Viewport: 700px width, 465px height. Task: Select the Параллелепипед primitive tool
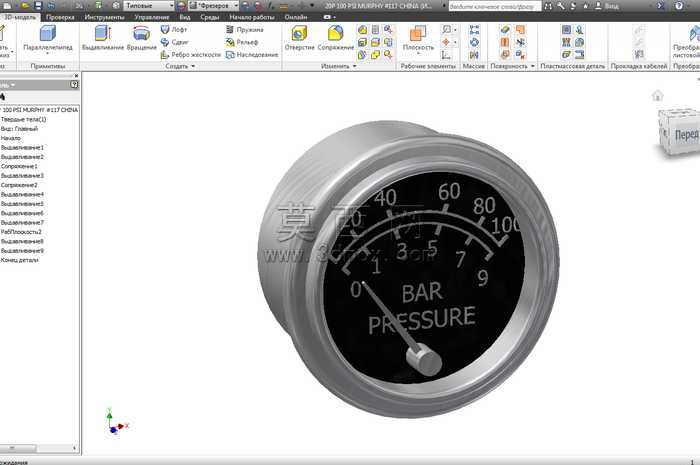(x=48, y=37)
